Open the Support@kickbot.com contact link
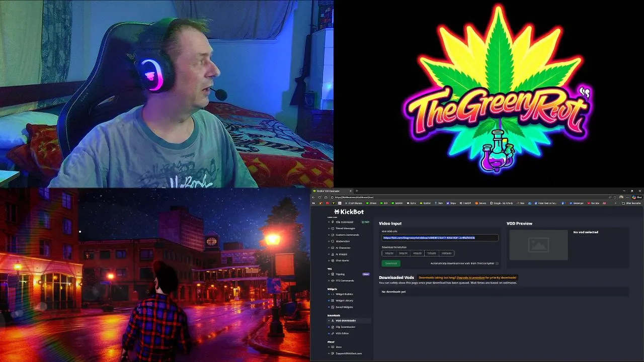Image resolution: width=644 pixels, height=362 pixels. click(348, 353)
